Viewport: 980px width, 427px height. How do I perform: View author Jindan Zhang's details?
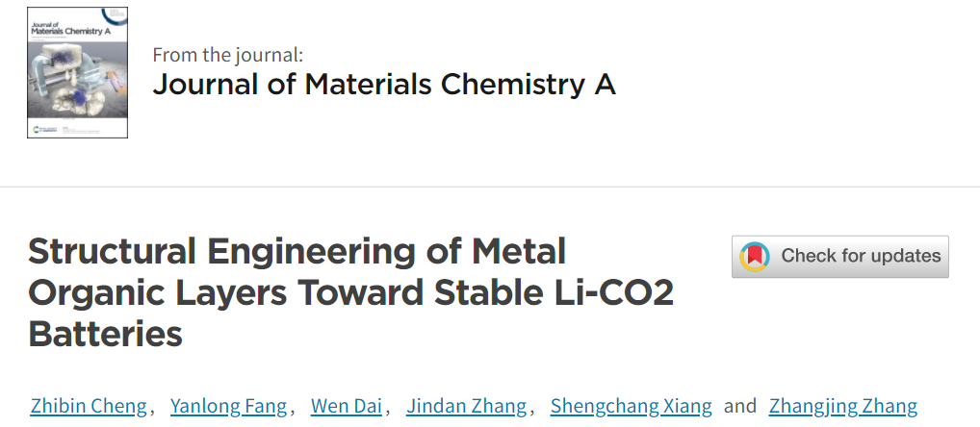(466, 406)
